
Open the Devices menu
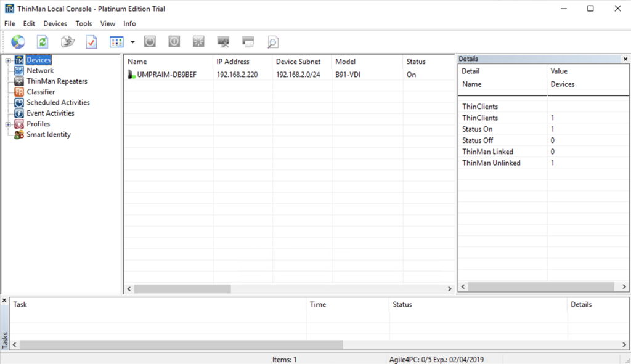55,23
